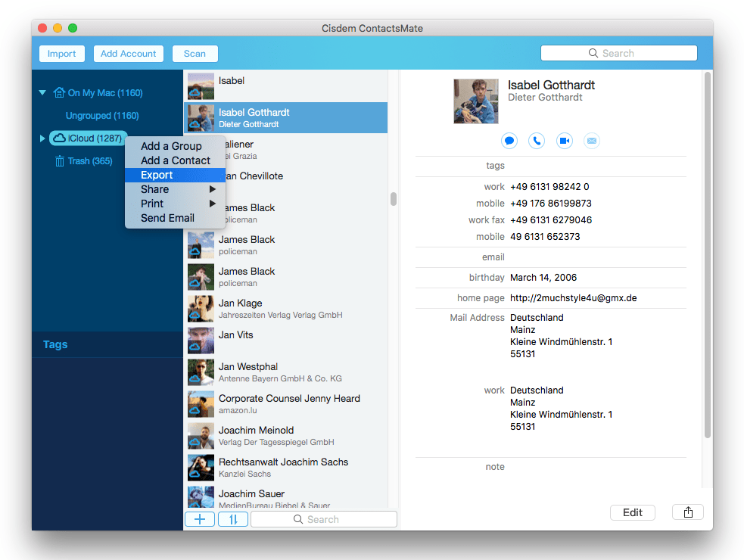The height and width of the screenshot is (560, 744).
Task: Click the trash can icon in sidebar
Action: coord(59,161)
